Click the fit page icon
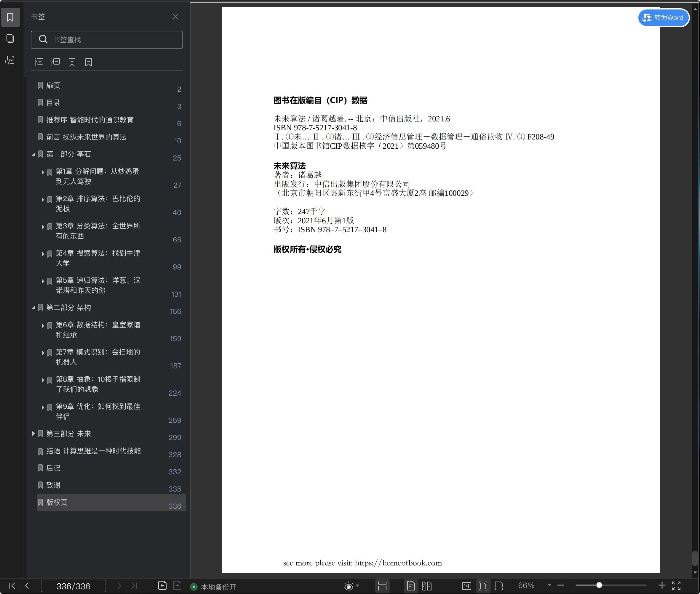Image resolution: width=700 pixels, height=594 pixels. [x=483, y=586]
